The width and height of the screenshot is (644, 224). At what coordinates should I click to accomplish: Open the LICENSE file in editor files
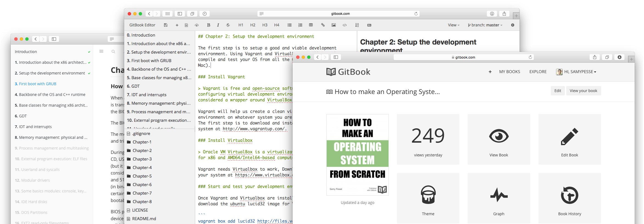click(x=137, y=210)
